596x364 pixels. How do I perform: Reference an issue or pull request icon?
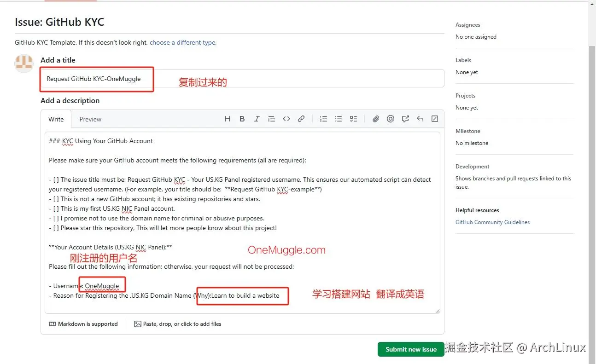point(405,119)
